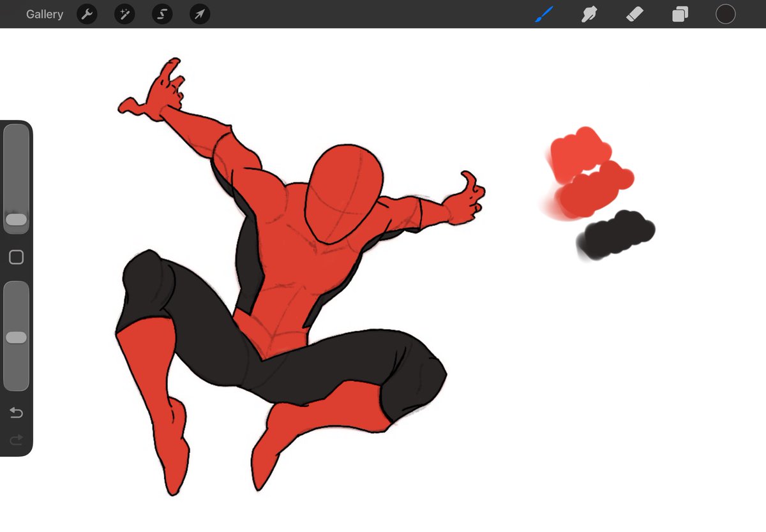Open the Actions wrench menu
The image size is (766, 532).
(x=87, y=14)
